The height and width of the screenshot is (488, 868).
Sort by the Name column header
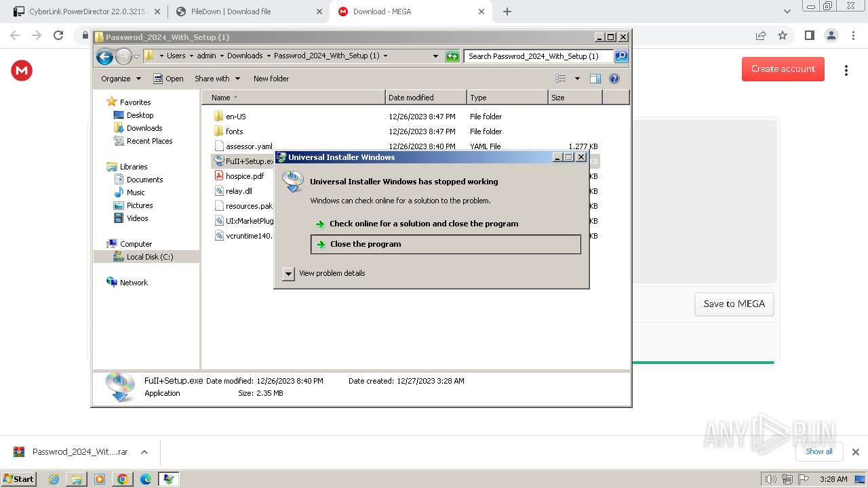coord(294,98)
